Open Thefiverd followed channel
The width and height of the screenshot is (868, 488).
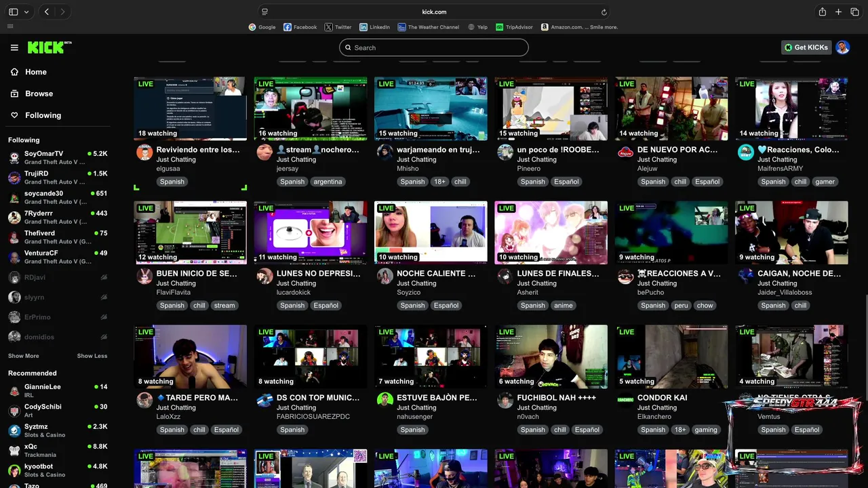(58, 237)
